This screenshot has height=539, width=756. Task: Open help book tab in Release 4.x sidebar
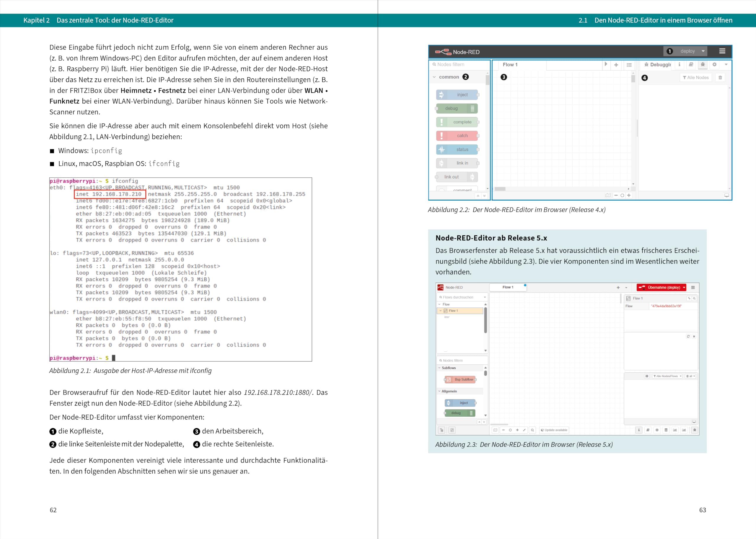691,65
